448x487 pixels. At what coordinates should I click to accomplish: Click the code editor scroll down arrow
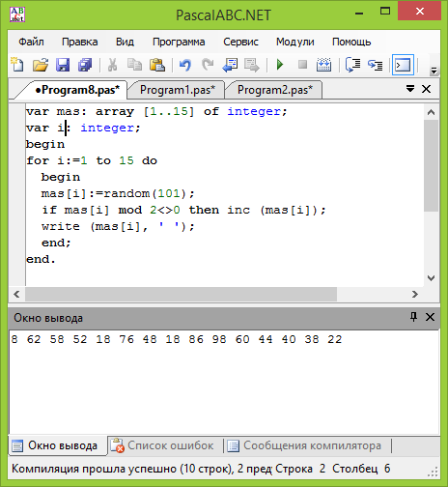click(x=431, y=277)
